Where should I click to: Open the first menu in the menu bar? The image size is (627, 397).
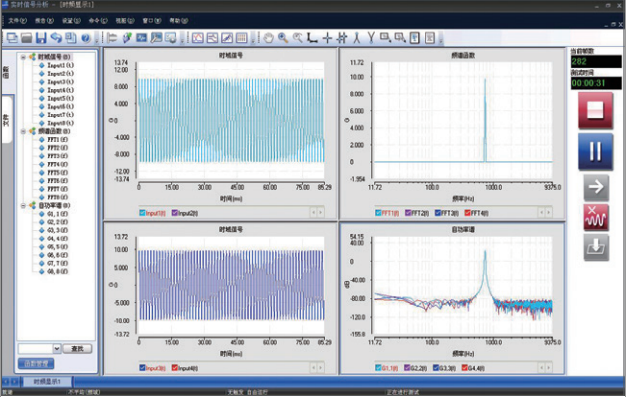pos(17,20)
